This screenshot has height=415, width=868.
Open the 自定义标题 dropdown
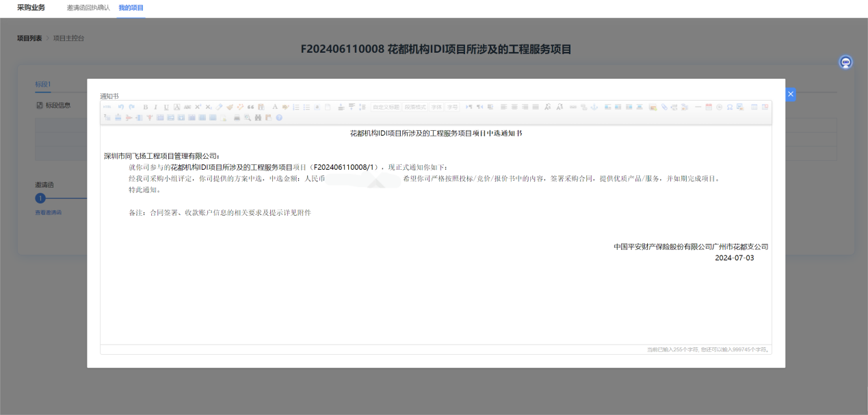click(x=386, y=107)
